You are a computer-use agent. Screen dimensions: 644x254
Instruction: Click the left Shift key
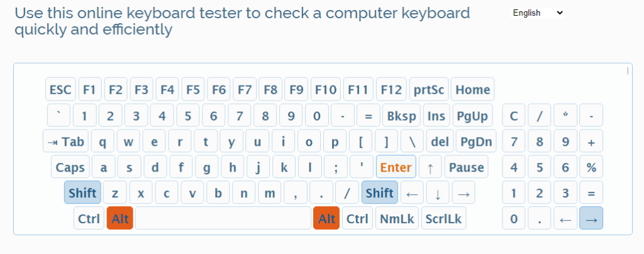82,193
